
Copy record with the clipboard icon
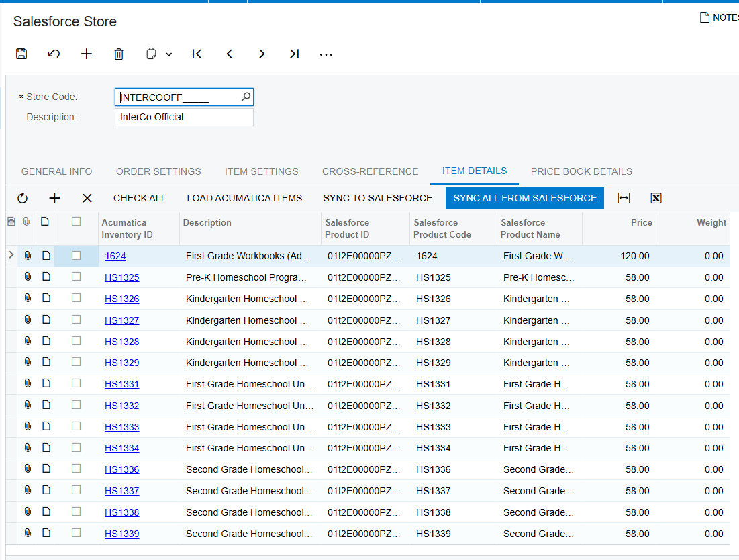[151, 54]
